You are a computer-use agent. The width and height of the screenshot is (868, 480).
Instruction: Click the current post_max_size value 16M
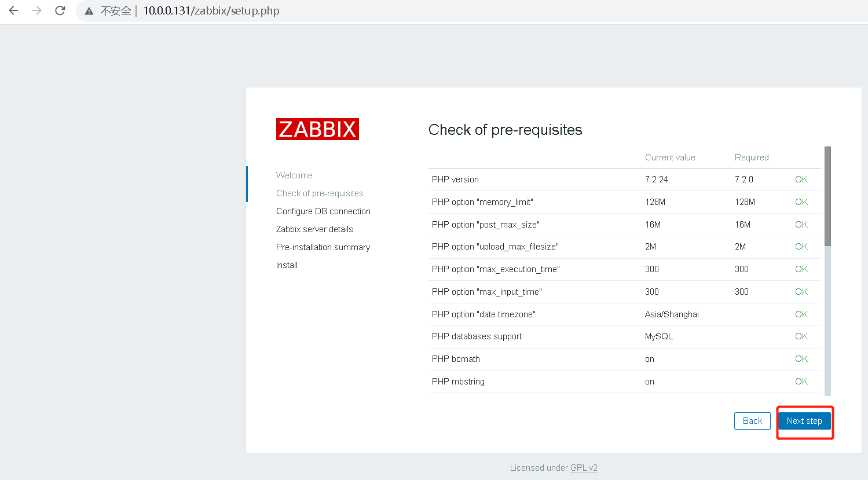click(653, 225)
